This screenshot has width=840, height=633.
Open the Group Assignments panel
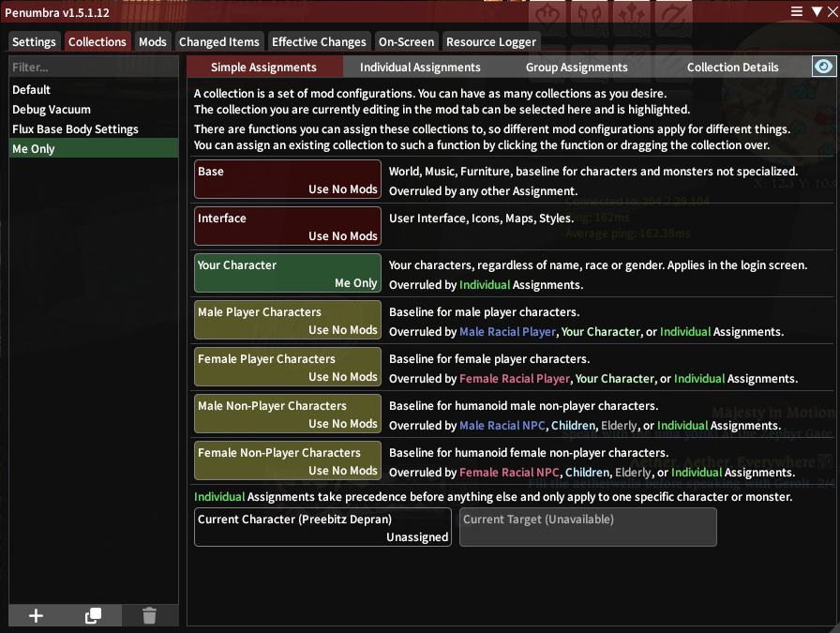[577, 67]
